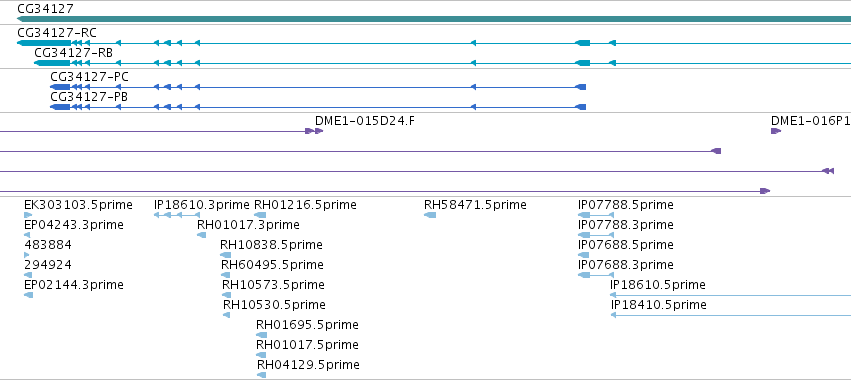Select the CG34127-RC transcript label
The width and height of the screenshot is (851, 380).
click(57, 33)
